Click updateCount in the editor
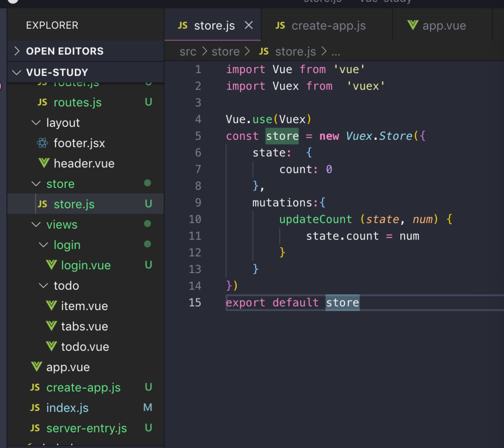 click(316, 219)
